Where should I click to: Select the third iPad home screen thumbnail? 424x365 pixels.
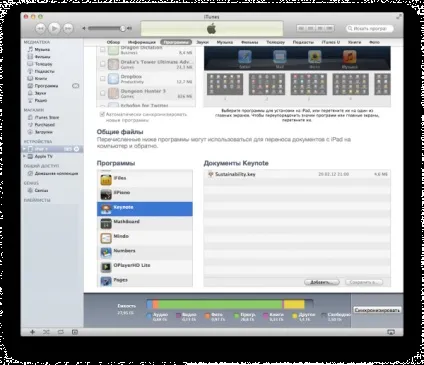(309, 84)
